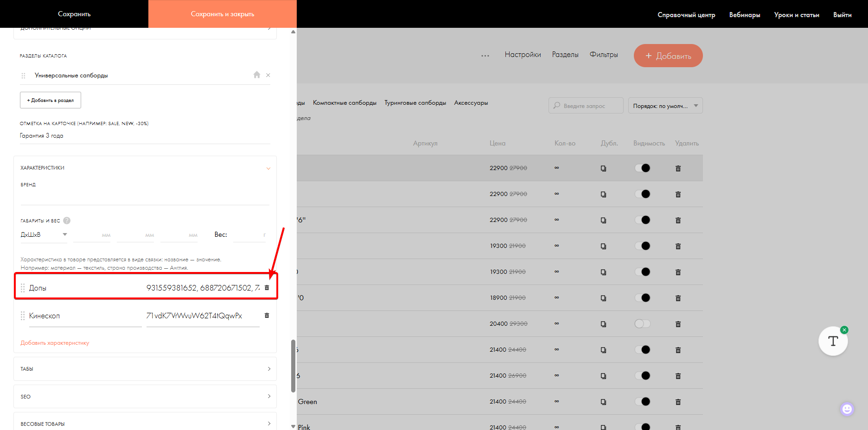Image resolution: width=868 pixels, height=430 pixels.
Task: Remove Универсальные сапборды section with X icon
Action: [268, 75]
